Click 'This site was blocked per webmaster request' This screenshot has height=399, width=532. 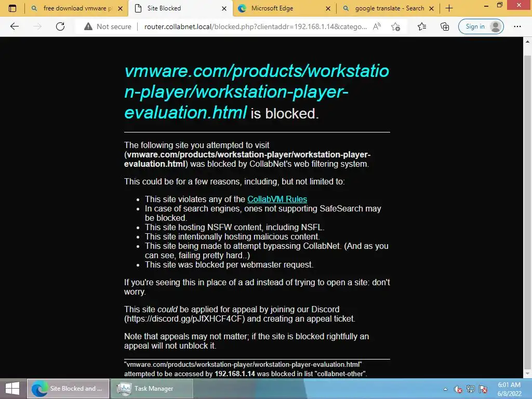point(229,264)
